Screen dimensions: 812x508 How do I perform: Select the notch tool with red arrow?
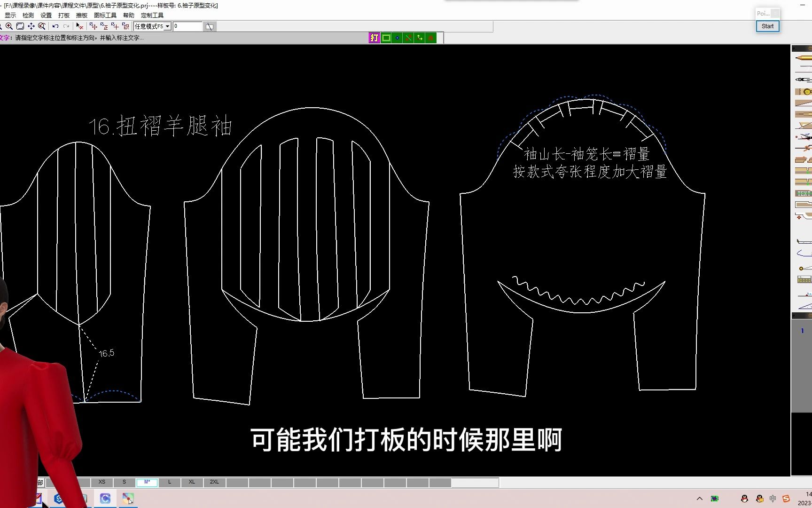[x=804, y=216]
